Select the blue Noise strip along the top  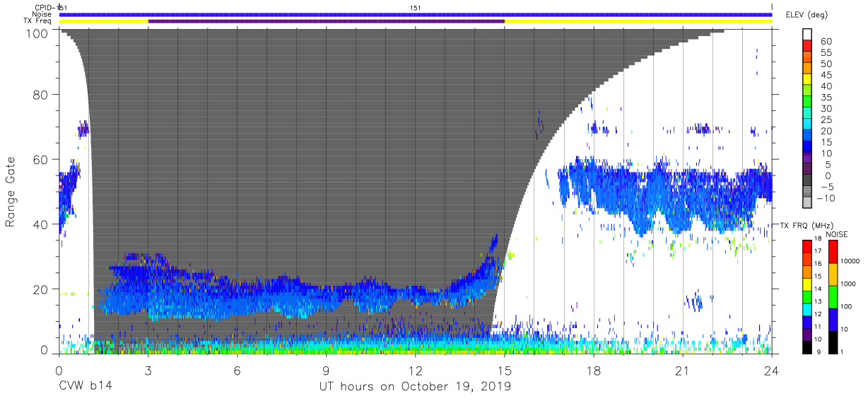click(416, 14)
